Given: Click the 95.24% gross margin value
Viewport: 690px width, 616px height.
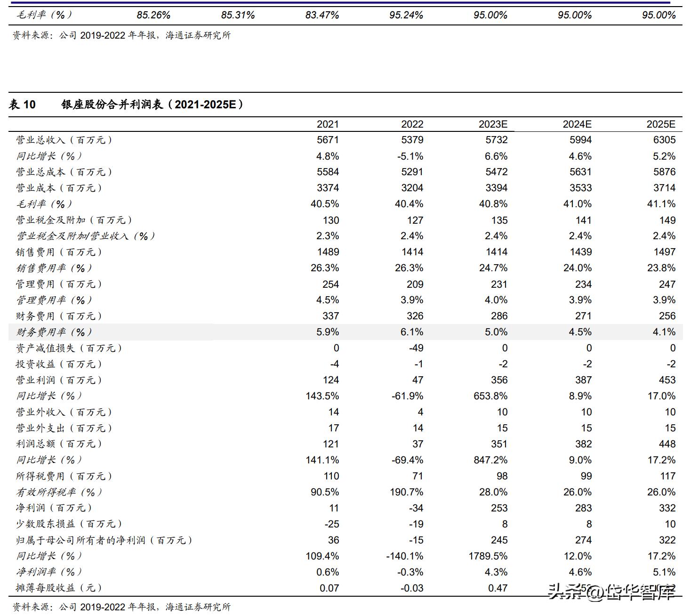Looking at the screenshot, I should [406, 15].
